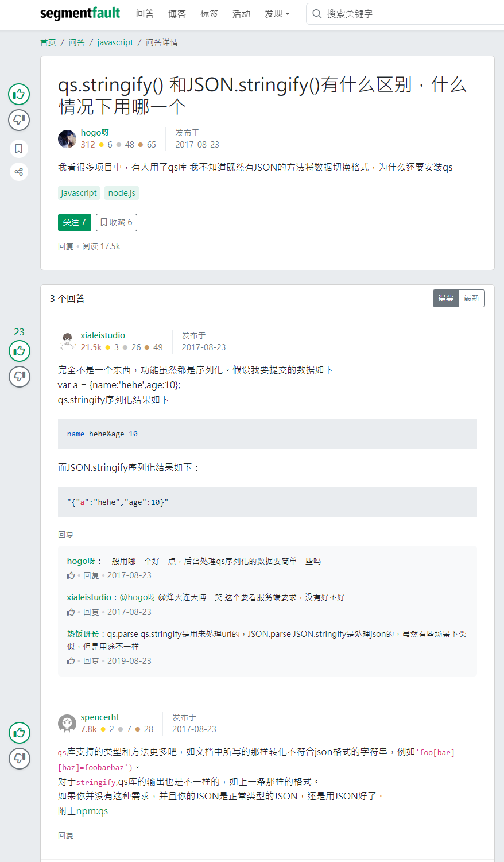Viewport: 504px width, 862px height.
Task: Sort answers by 得票
Action: pyautogui.click(x=446, y=299)
